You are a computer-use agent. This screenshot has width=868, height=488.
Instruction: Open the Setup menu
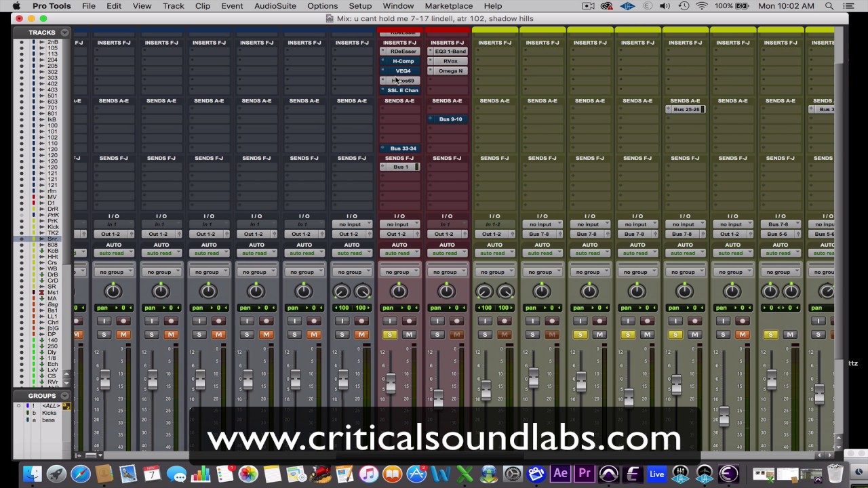(x=360, y=6)
